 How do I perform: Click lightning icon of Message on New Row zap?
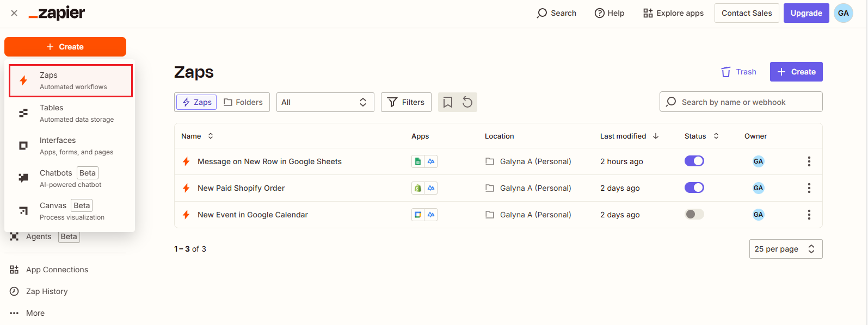pos(186,161)
